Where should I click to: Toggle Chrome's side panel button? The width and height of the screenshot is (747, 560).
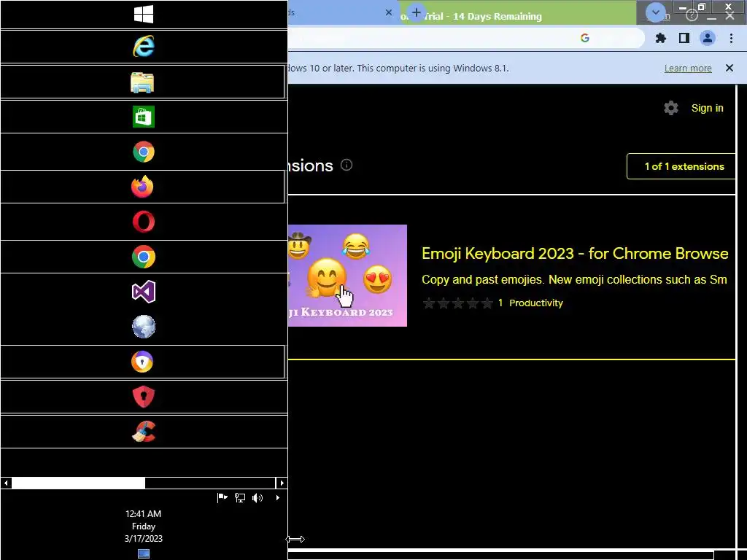tap(684, 38)
